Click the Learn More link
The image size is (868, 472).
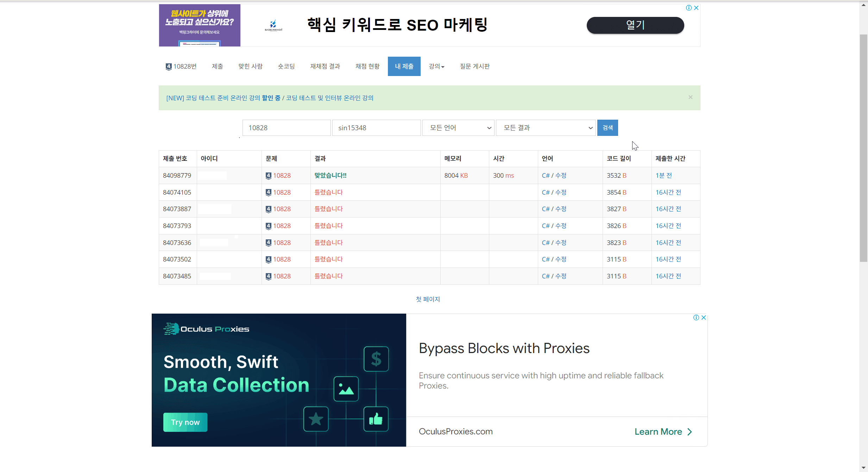(658, 432)
